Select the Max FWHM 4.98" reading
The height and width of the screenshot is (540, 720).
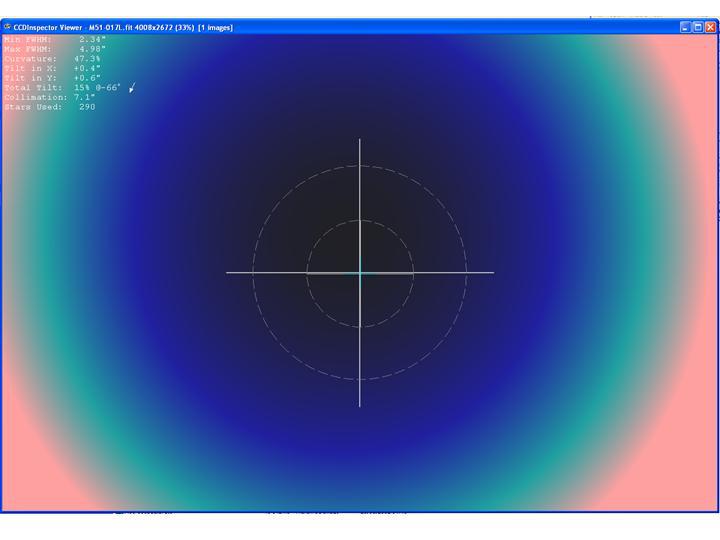[55, 49]
